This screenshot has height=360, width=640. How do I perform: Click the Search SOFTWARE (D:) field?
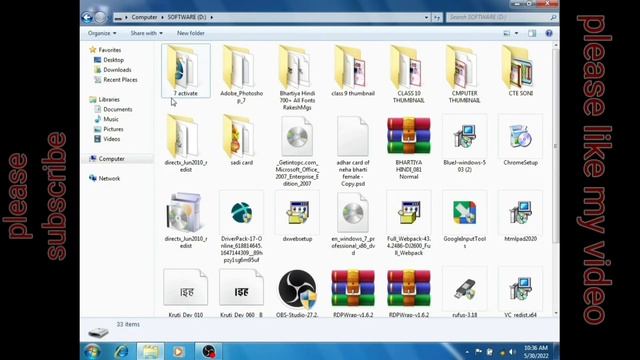point(502,17)
